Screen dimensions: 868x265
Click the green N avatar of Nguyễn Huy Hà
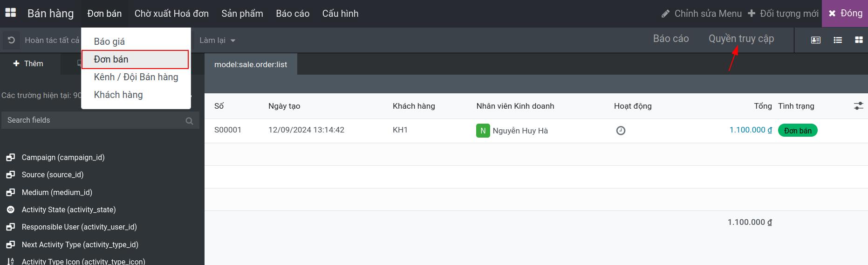[483, 131]
